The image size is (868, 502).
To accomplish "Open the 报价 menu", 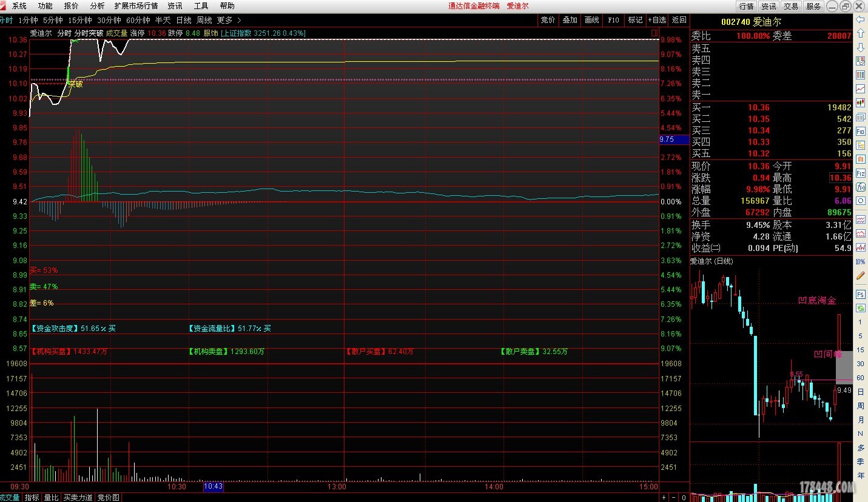I will 72,5.
